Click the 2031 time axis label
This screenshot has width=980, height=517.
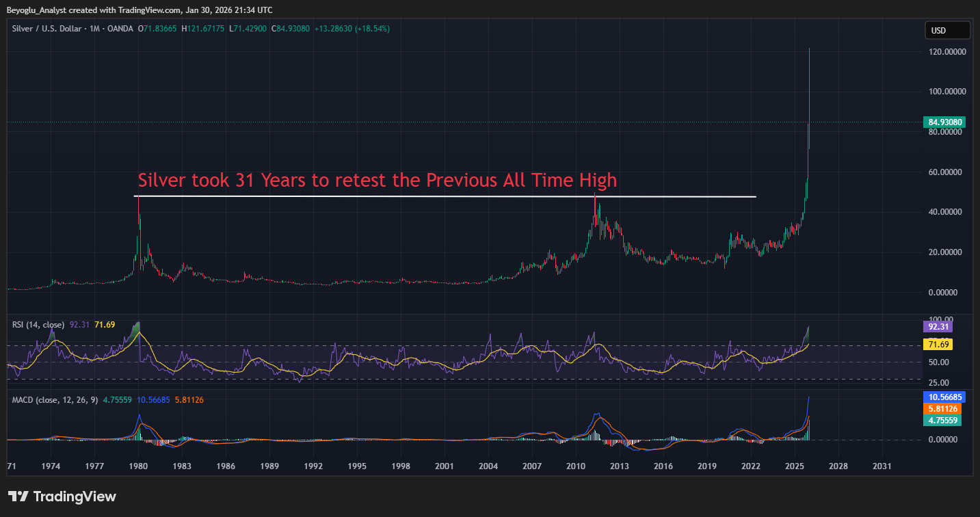[x=882, y=466]
